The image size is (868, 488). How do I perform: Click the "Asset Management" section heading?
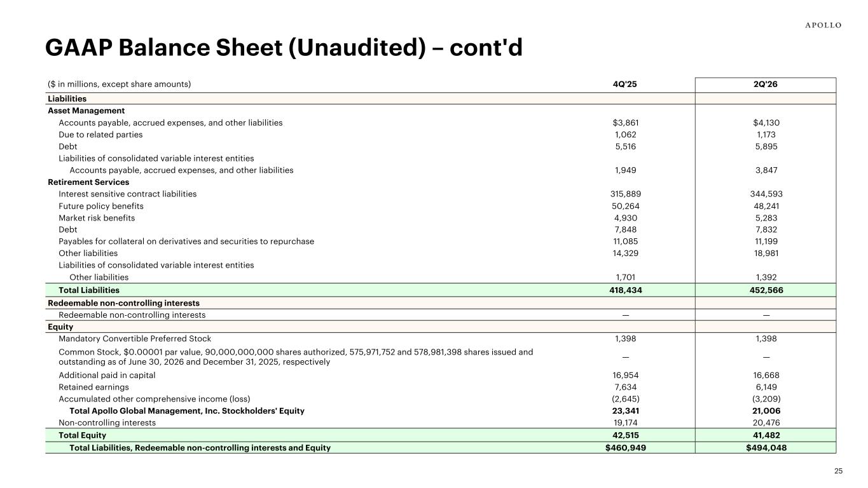(x=86, y=111)
